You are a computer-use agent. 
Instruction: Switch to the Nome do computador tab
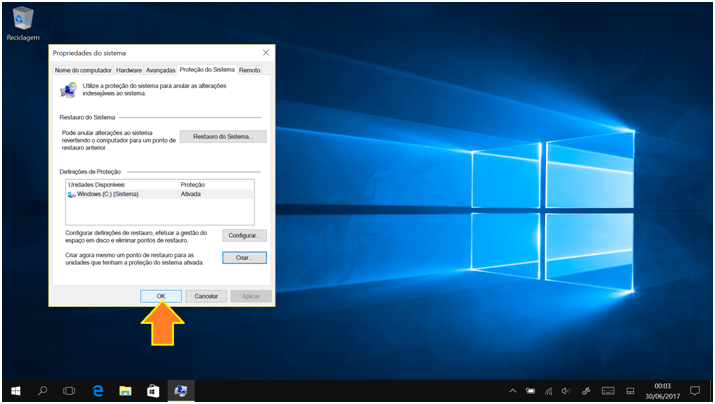pos(83,71)
